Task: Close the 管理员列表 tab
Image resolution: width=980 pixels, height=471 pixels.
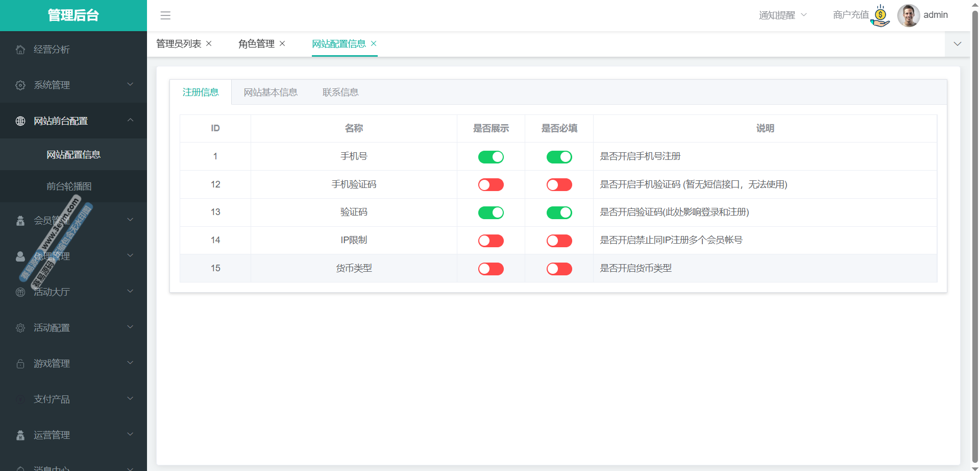Action: [x=209, y=44]
